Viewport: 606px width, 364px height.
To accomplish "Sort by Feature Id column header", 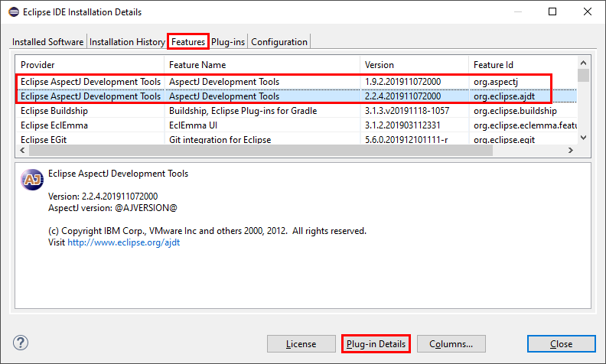I will click(523, 65).
